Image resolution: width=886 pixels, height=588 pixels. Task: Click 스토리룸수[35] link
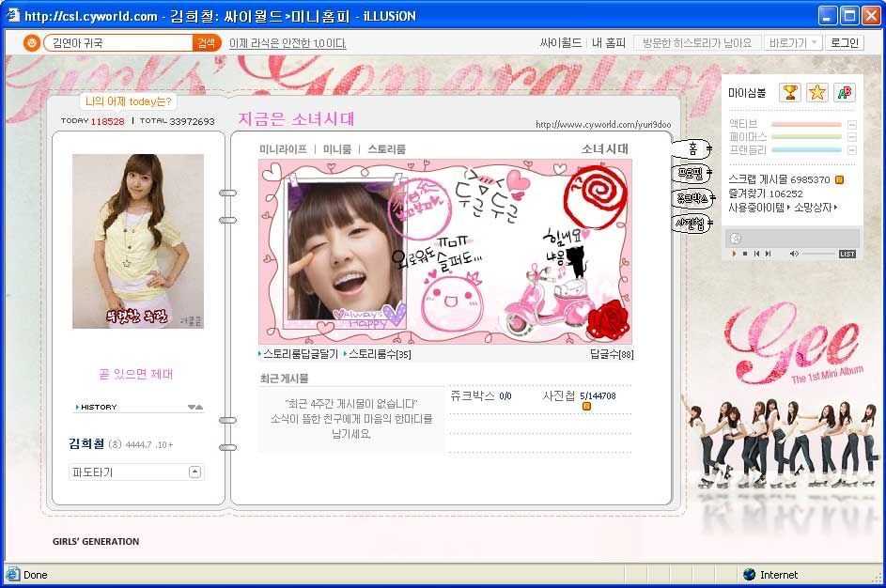tap(378, 354)
